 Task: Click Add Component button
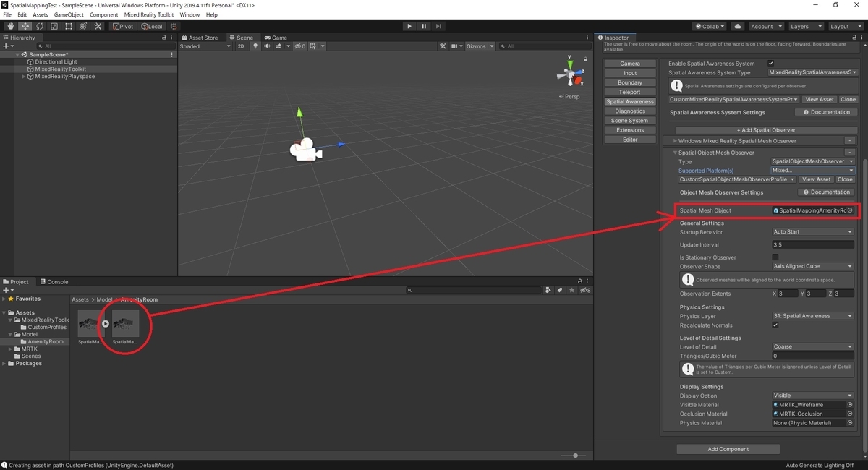tap(728, 449)
